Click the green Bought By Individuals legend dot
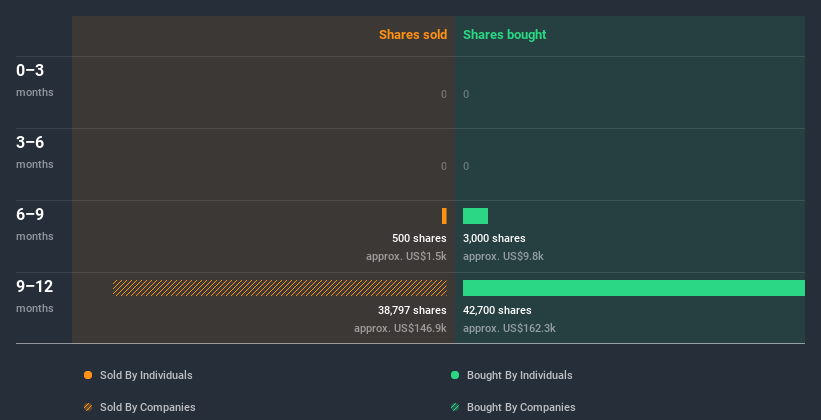 click(455, 375)
